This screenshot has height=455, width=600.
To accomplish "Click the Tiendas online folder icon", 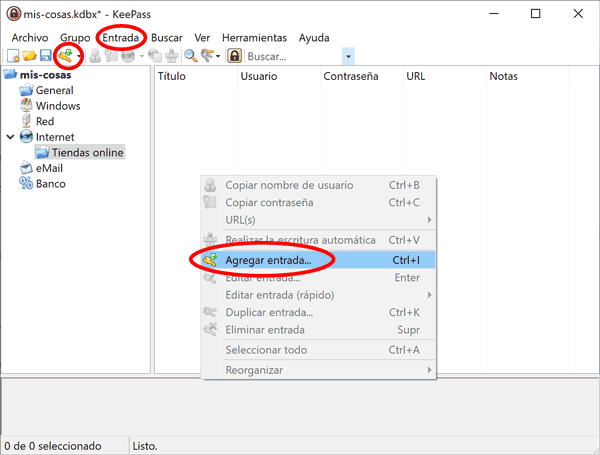I will [42, 153].
